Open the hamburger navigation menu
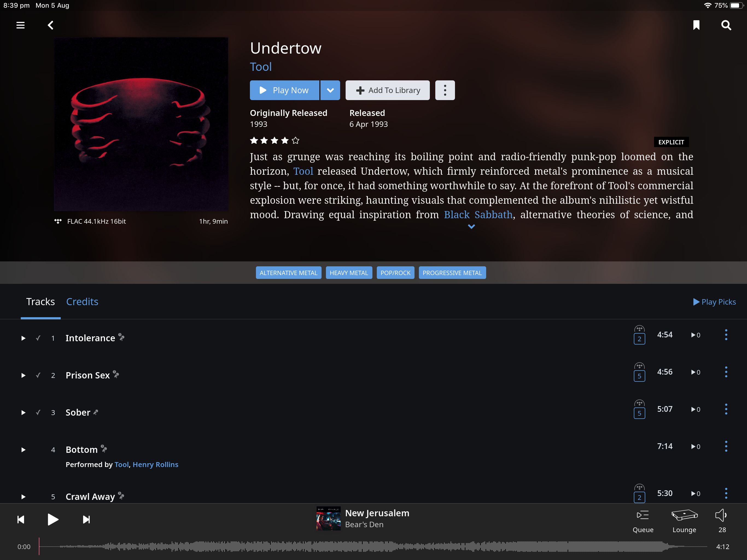747x560 pixels. click(x=21, y=25)
